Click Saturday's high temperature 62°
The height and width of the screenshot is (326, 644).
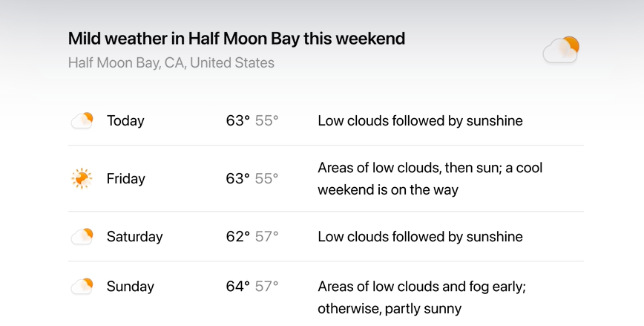238,237
